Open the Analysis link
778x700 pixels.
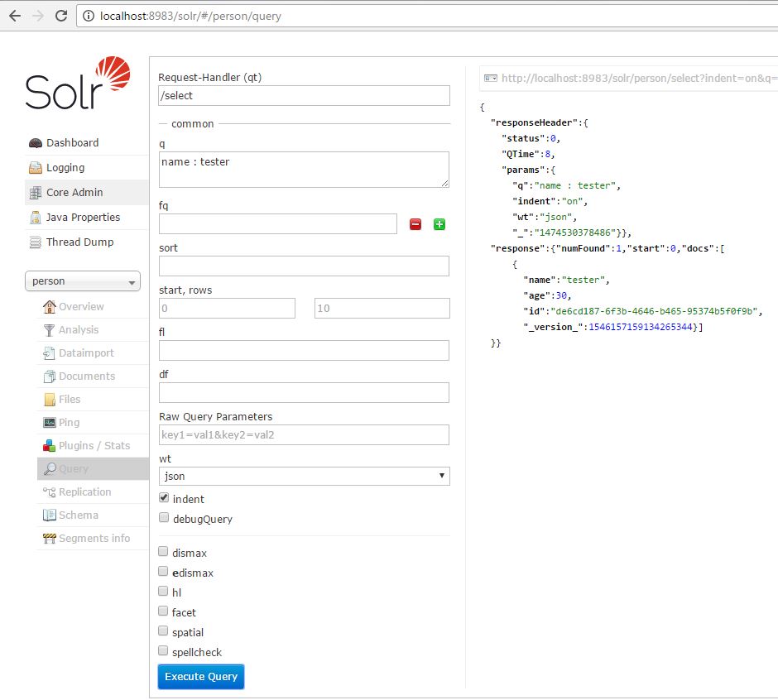click(x=79, y=330)
